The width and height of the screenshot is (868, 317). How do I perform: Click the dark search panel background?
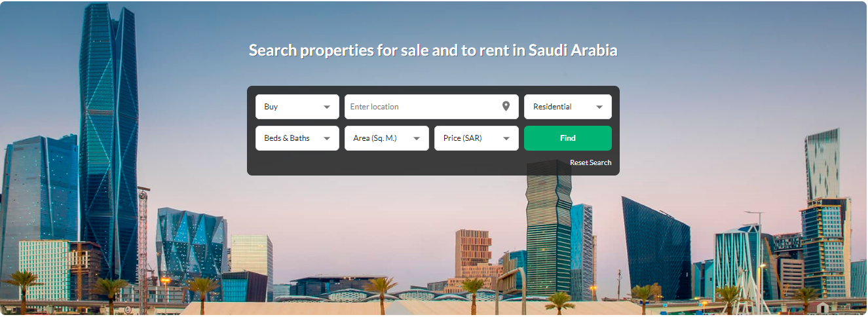pyautogui.click(x=406, y=164)
